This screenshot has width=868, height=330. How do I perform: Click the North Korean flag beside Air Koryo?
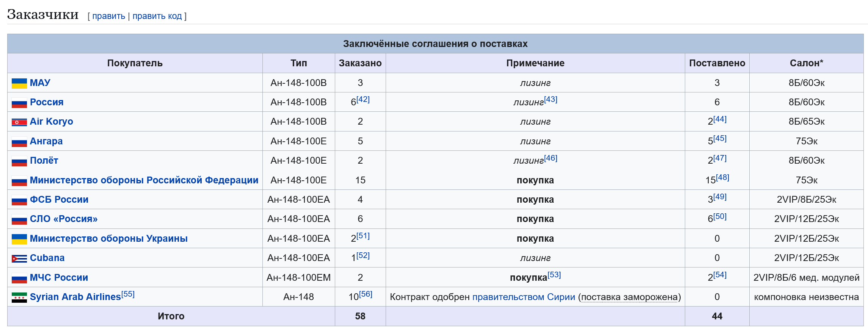click(19, 122)
